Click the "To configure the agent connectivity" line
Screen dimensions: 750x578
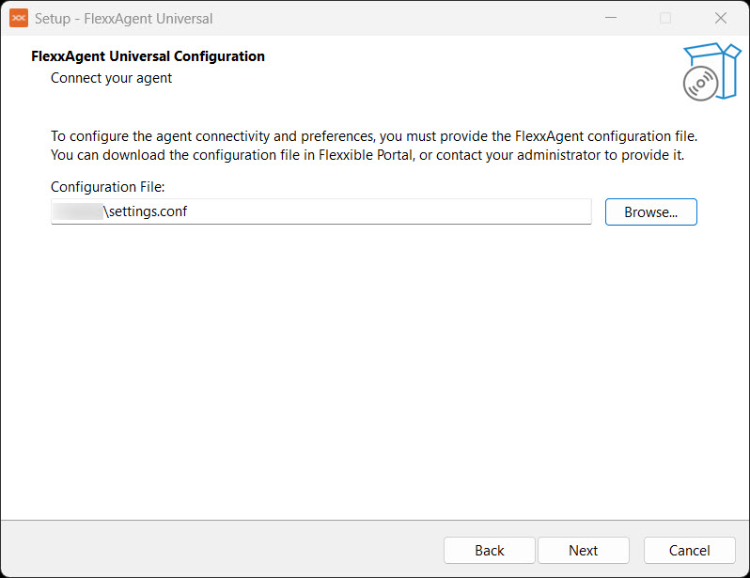(373, 136)
